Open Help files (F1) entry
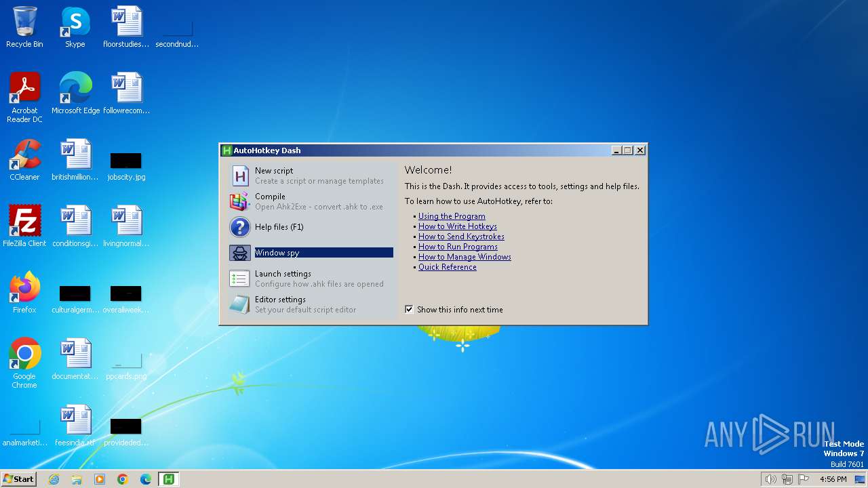 point(311,227)
